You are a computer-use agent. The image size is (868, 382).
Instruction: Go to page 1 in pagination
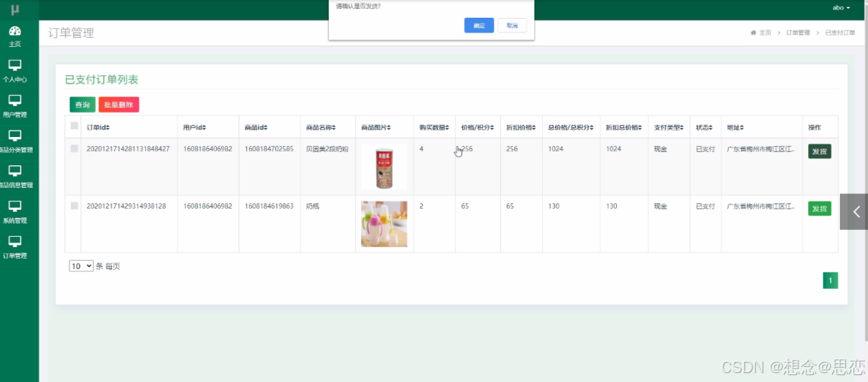[x=830, y=280]
